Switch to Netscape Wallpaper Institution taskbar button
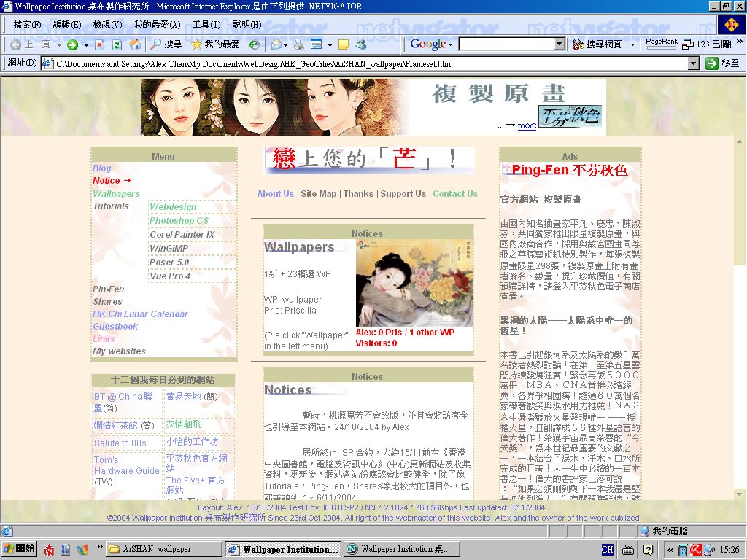The width and height of the screenshot is (747, 560). click(402, 549)
